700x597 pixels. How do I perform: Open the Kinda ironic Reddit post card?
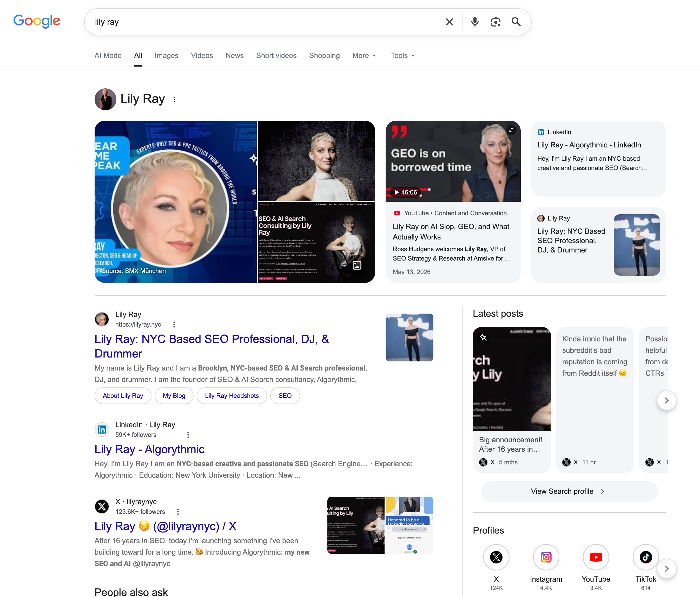[x=595, y=400]
